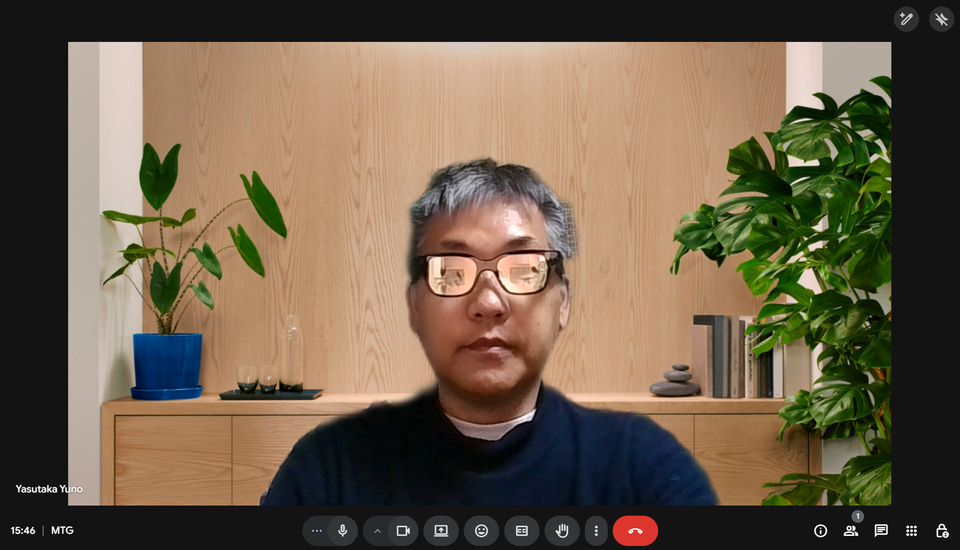The image size is (960, 550).
Task: Mute the microphone
Action: pyautogui.click(x=343, y=531)
